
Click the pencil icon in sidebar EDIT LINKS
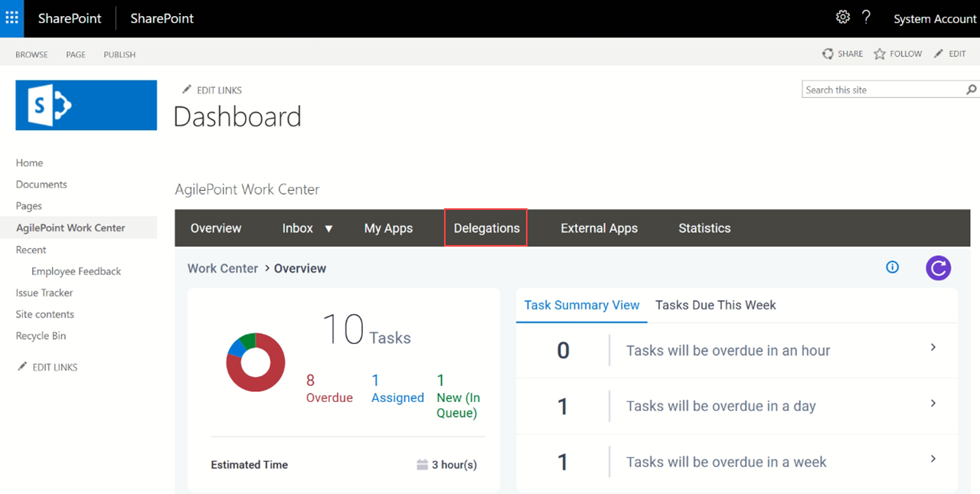coord(22,367)
